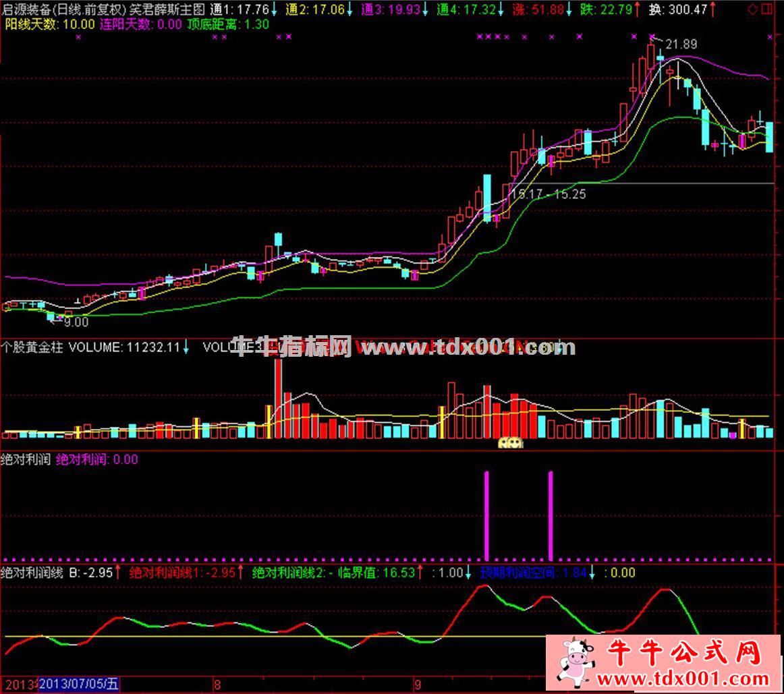Image resolution: width=784 pixels, height=694 pixels.
Task: Click the 9.00 low price label
Action: [76, 322]
